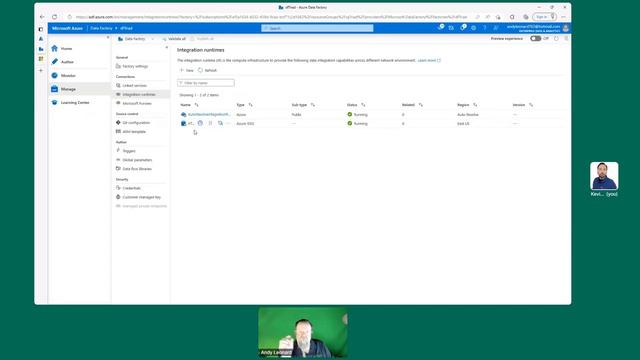Open the Monitor hub
The height and width of the screenshot is (360, 640).
pyautogui.click(x=79, y=76)
